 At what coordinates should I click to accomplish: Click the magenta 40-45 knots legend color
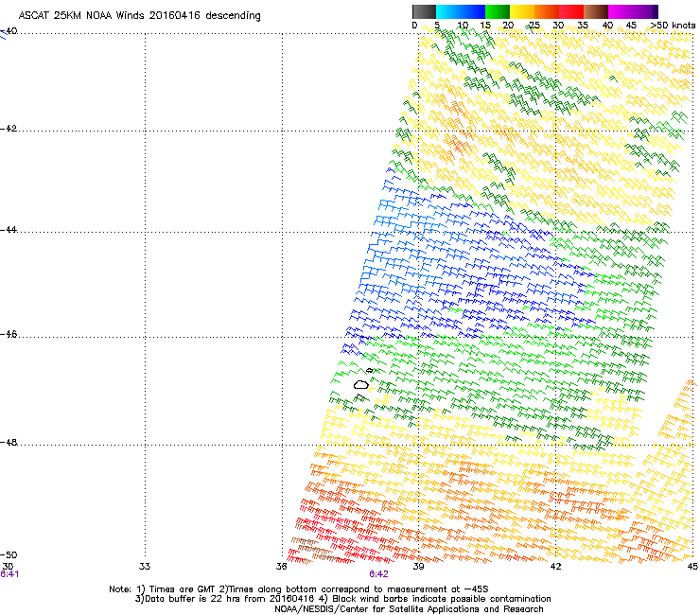tap(621, 11)
